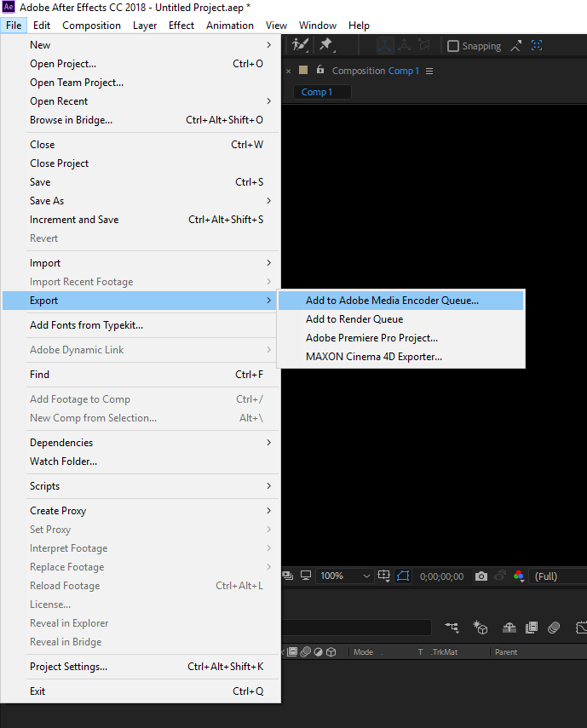Click the always preview this view icon

[x=288, y=576]
